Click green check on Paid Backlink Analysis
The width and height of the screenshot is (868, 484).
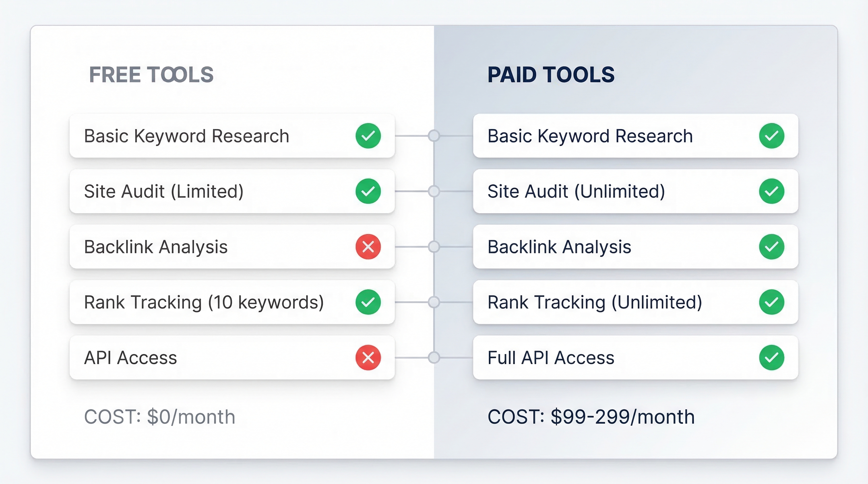pyautogui.click(x=771, y=247)
